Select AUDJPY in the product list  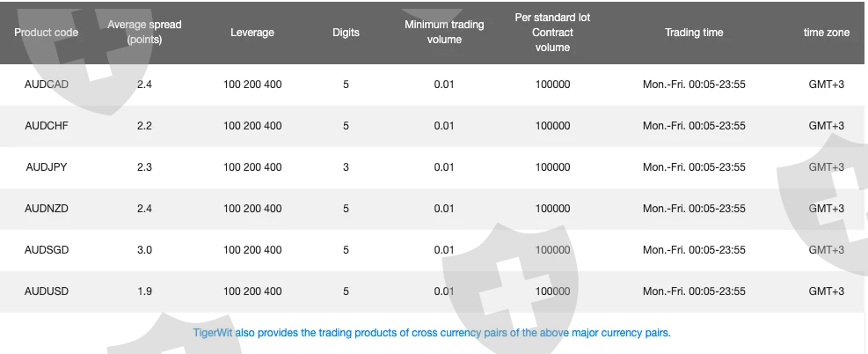point(47,167)
